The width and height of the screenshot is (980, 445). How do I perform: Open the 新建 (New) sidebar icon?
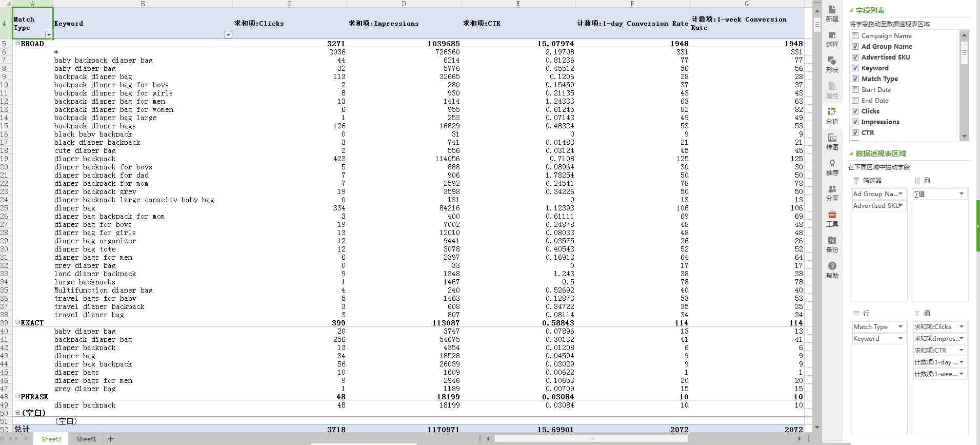pyautogui.click(x=832, y=13)
